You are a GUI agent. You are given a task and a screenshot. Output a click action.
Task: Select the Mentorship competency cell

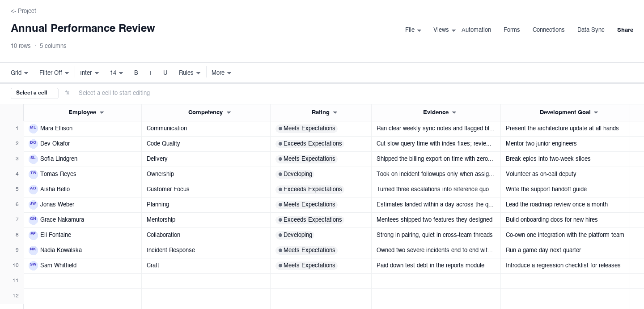pyautogui.click(x=206, y=220)
